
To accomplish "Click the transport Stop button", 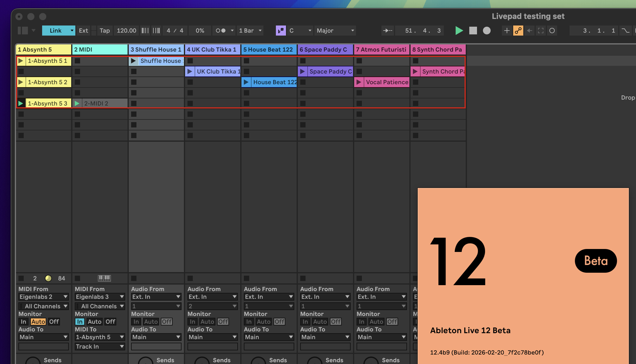I will point(473,31).
